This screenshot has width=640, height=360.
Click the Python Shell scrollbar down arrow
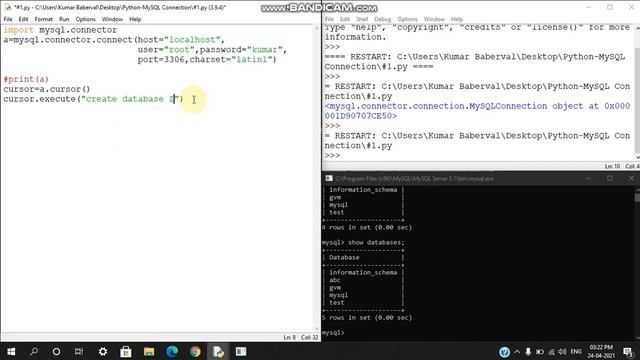click(x=637, y=157)
